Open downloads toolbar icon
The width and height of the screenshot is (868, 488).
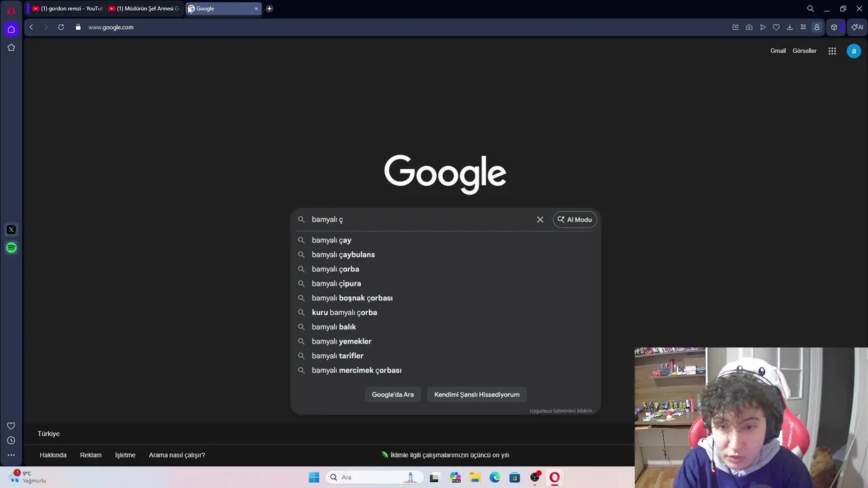tap(789, 27)
